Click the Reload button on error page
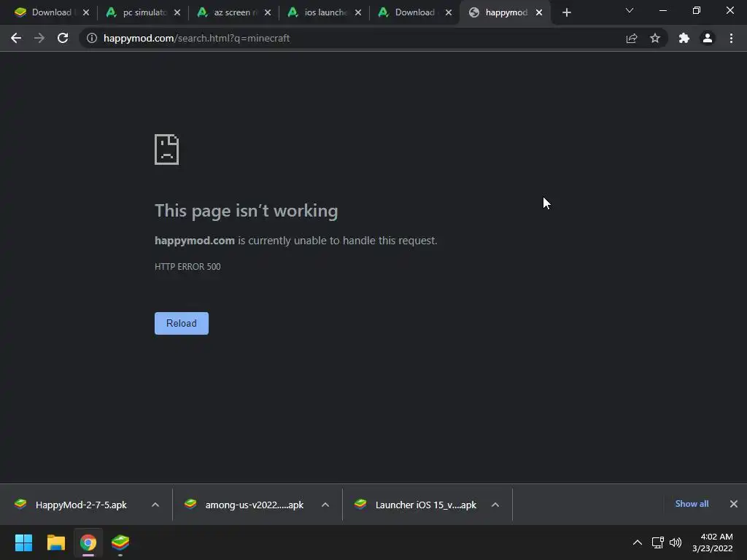Image resolution: width=747 pixels, height=560 pixels. coord(182,323)
